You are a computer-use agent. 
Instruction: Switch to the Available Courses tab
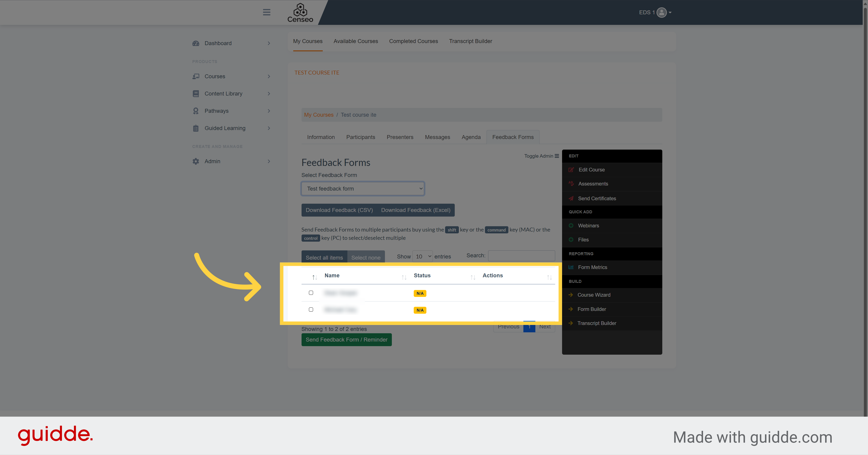coord(356,41)
